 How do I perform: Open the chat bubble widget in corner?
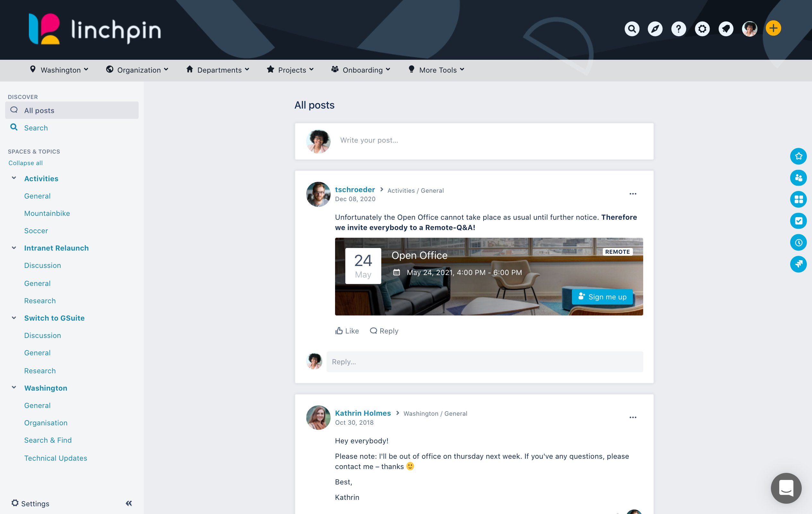click(786, 488)
